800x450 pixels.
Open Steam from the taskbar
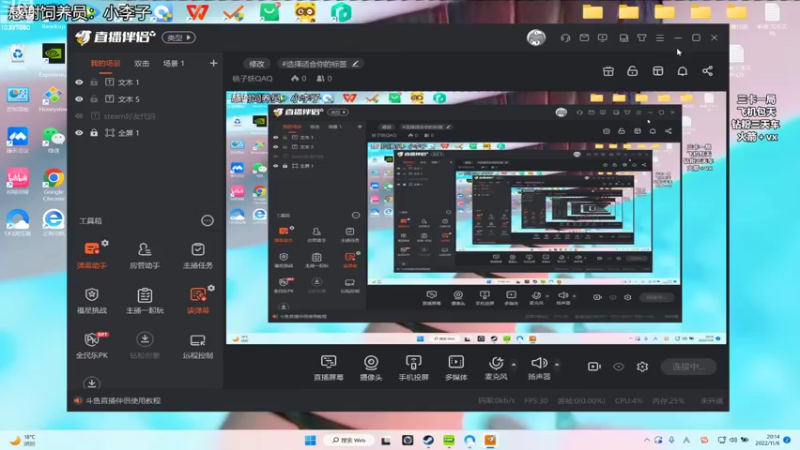[428, 440]
